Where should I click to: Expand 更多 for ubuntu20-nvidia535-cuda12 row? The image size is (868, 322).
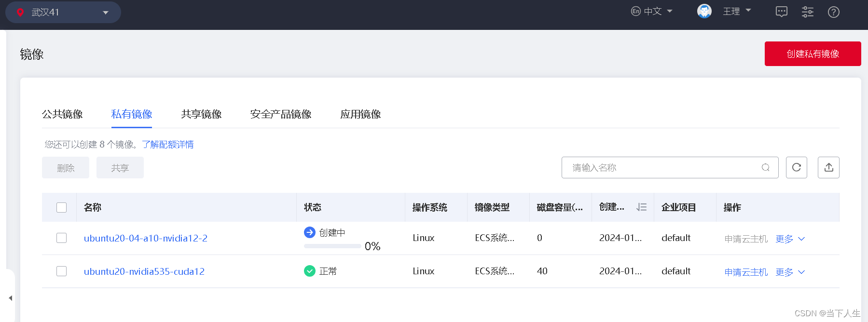(790, 272)
